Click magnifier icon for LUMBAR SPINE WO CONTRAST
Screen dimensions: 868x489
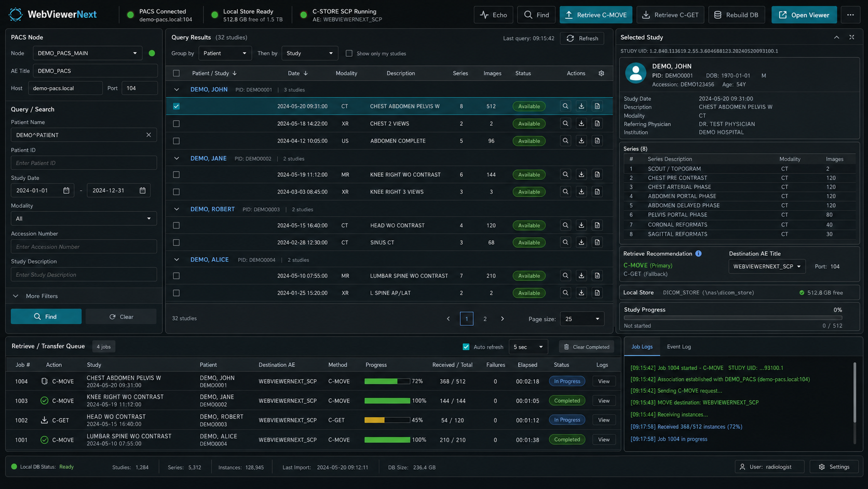(565, 276)
